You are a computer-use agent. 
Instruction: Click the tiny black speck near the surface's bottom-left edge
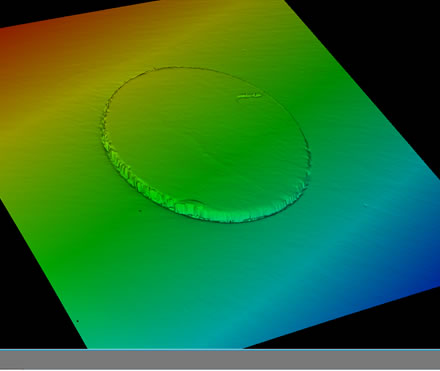click(78, 321)
